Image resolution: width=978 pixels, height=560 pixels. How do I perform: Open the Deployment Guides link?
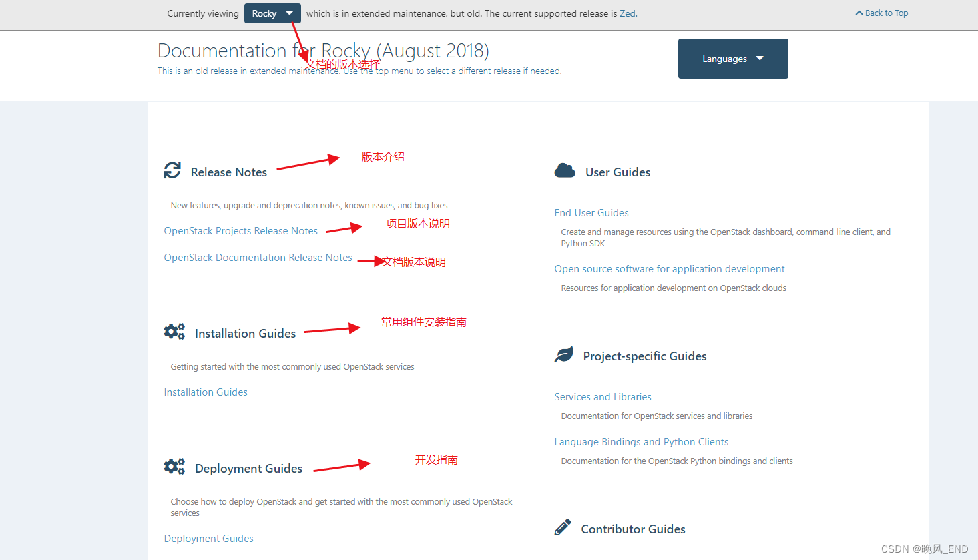208,538
